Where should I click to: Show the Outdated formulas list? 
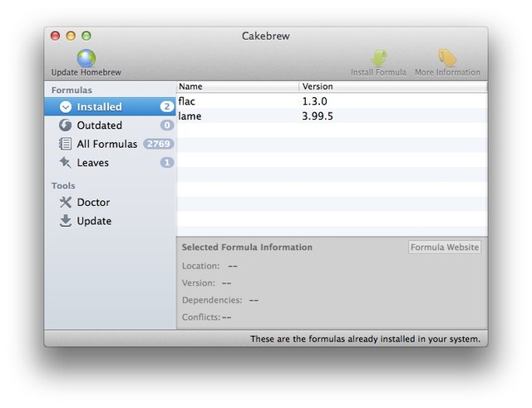tap(110, 125)
